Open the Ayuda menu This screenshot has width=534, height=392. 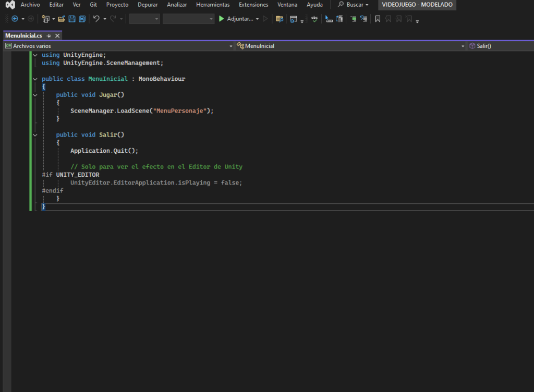click(314, 5)
